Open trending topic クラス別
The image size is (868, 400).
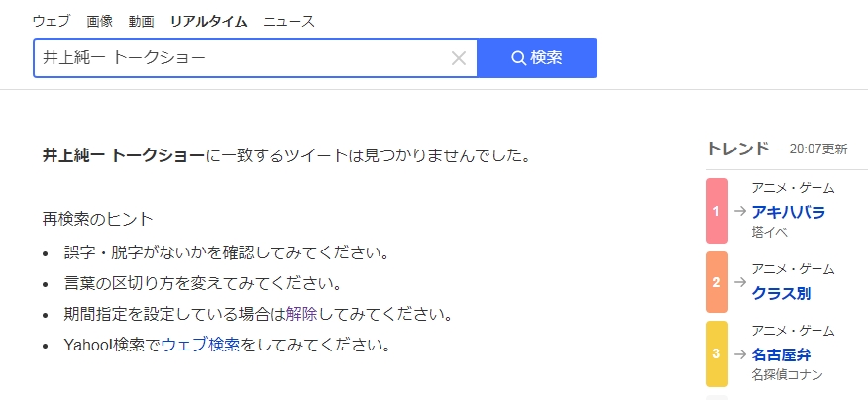[x=781, y=293]
